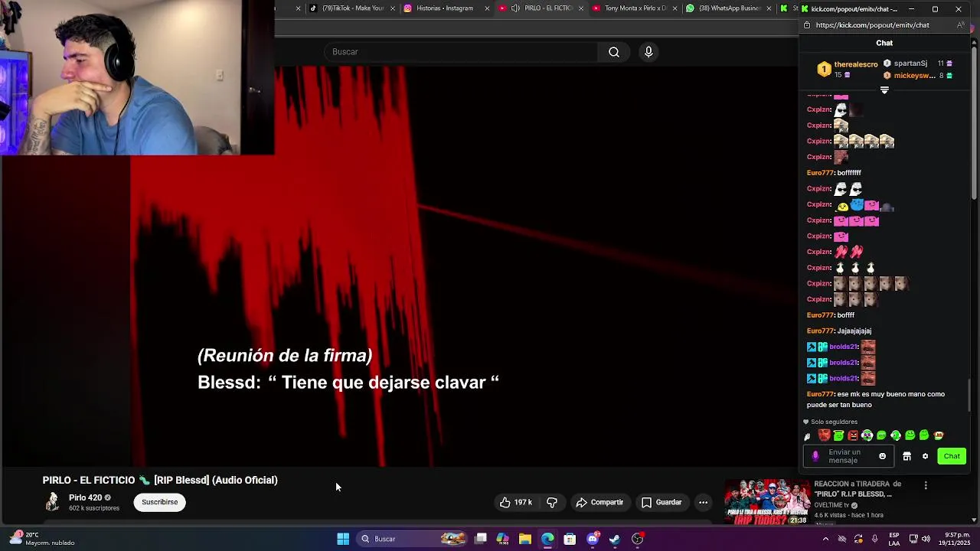Viewport: 980px width, 551px height.
Task: Open File Explorer from taskbar
Action: [525, 539]
